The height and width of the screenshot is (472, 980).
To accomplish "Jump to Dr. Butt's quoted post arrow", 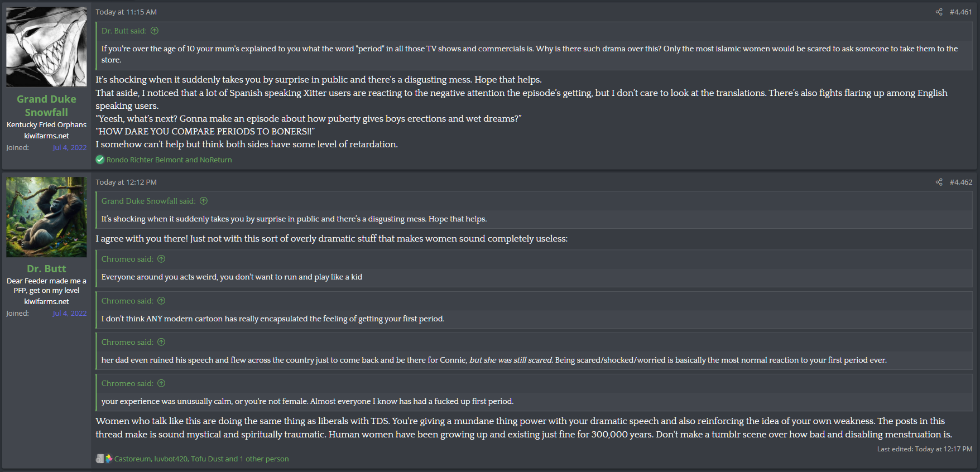I will [155, 31].
